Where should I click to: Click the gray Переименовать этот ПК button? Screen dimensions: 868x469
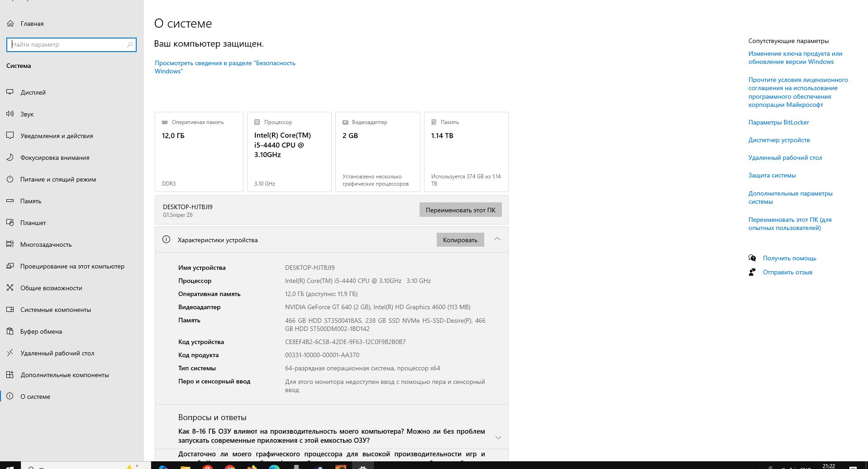tap(460, 210)
